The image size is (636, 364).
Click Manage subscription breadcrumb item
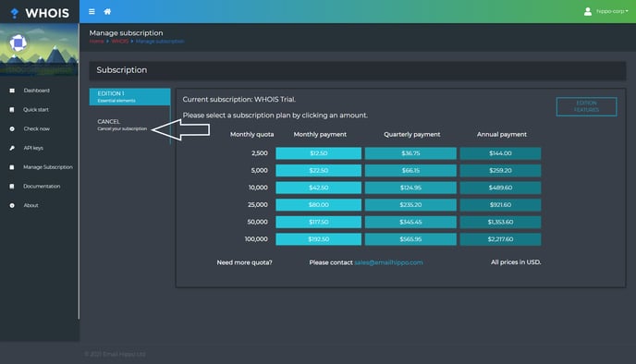[160, 42]
